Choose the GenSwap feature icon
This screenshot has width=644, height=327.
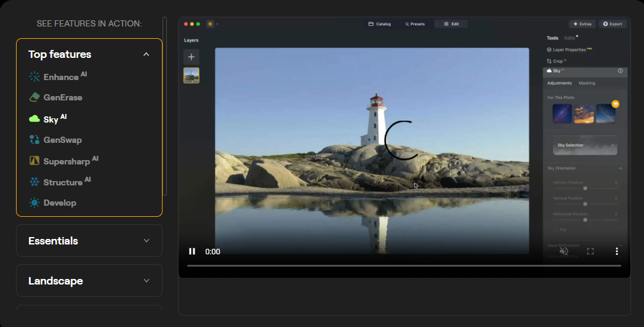pyautogui.click(x=34, y=140)
